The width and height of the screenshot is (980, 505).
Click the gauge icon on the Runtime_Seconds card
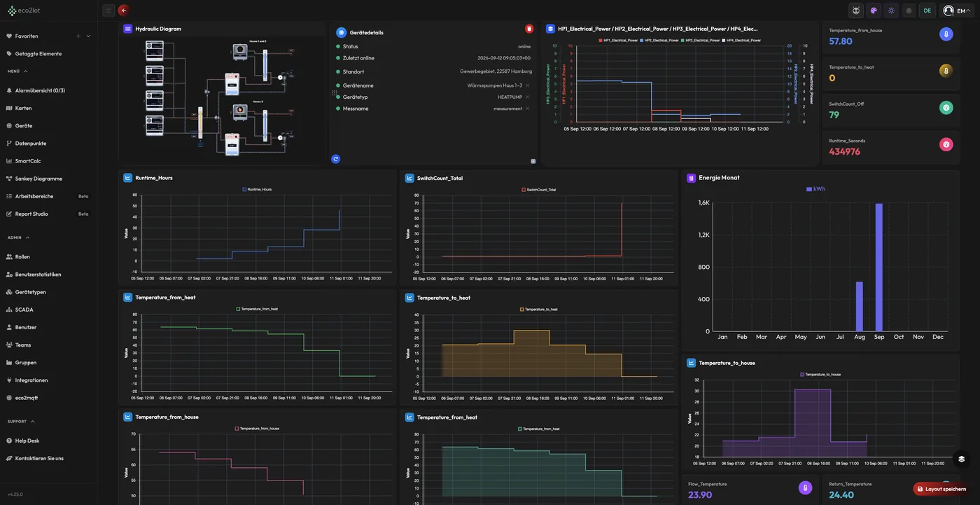click(x=946, y=144)
